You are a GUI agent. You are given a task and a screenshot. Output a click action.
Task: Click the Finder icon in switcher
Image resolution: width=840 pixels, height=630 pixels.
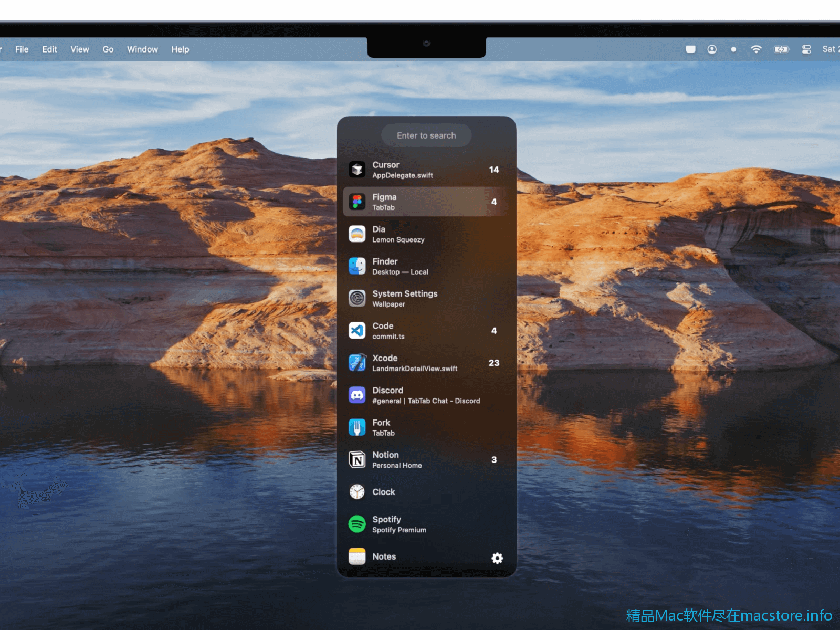[357, 266]
